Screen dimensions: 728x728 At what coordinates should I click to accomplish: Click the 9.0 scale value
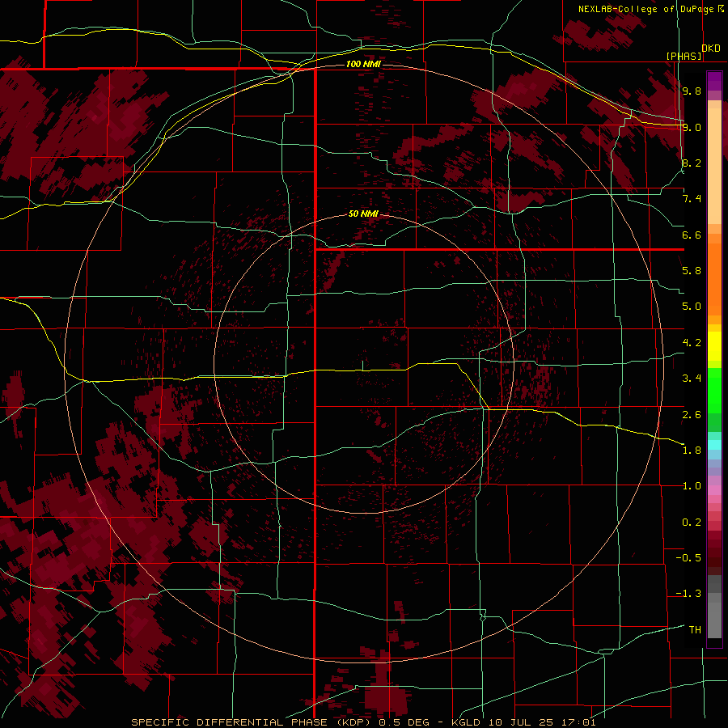(692, 127)
